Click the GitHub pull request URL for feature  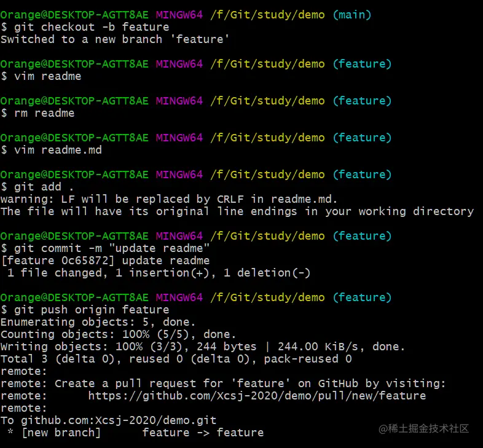click(257, 396)
